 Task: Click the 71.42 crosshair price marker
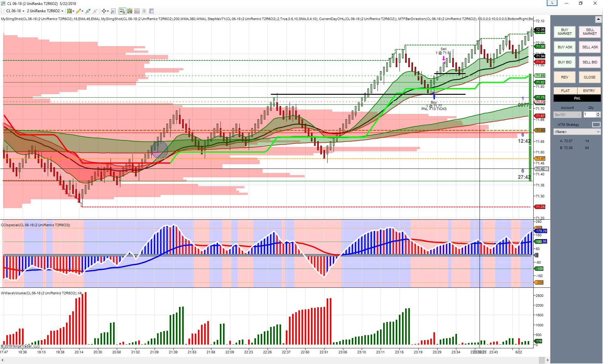pos(541,169)
